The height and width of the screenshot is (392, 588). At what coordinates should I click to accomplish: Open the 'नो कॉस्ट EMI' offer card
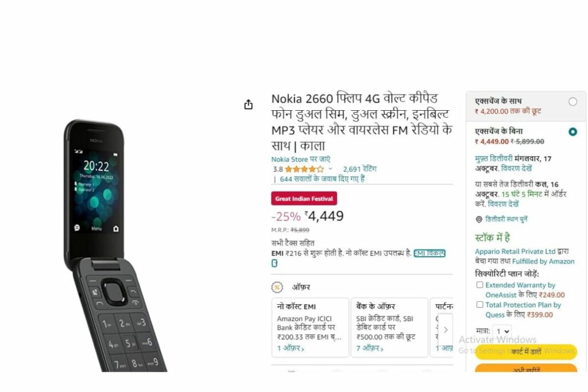point(310,328)
